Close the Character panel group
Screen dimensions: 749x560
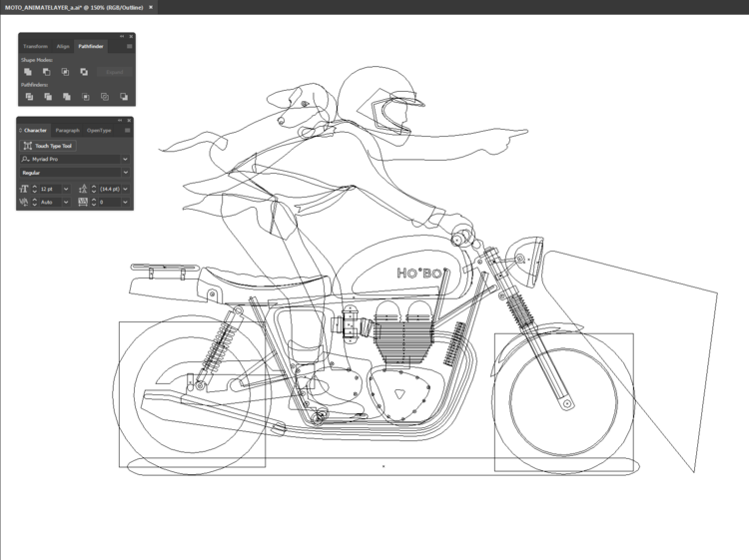tap(129, 121)
